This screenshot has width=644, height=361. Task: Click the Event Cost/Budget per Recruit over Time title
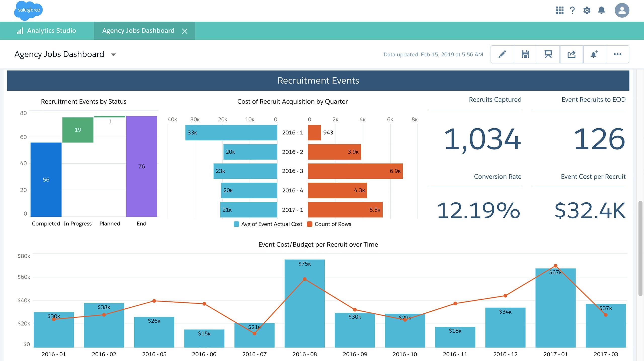click(x=318, y=244)
